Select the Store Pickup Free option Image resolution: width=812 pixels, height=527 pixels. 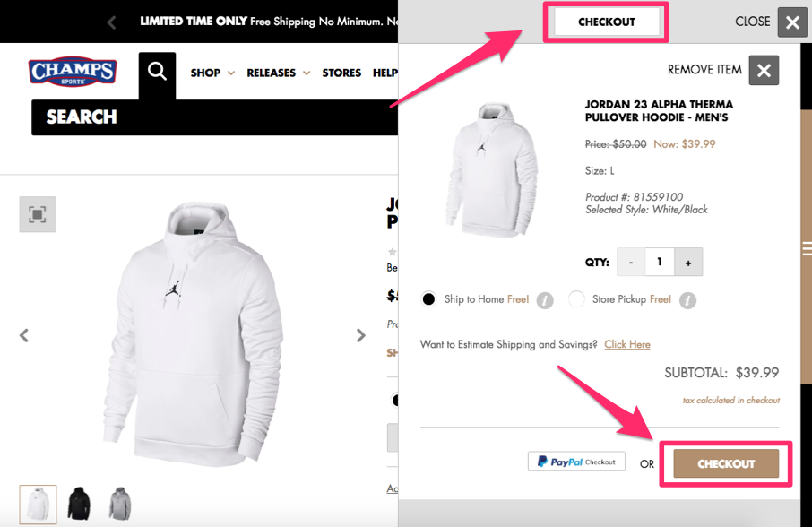coord(576,298)
